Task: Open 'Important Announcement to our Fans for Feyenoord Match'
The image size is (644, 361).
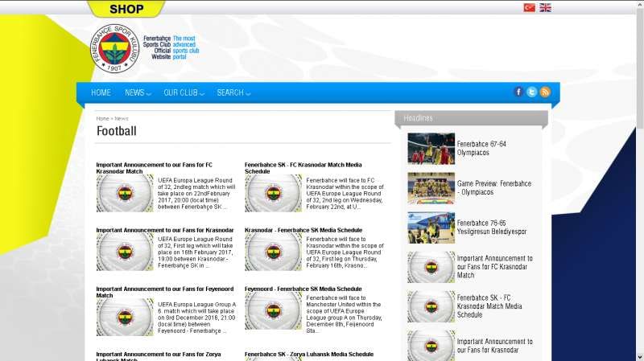Action: point(153,292)
